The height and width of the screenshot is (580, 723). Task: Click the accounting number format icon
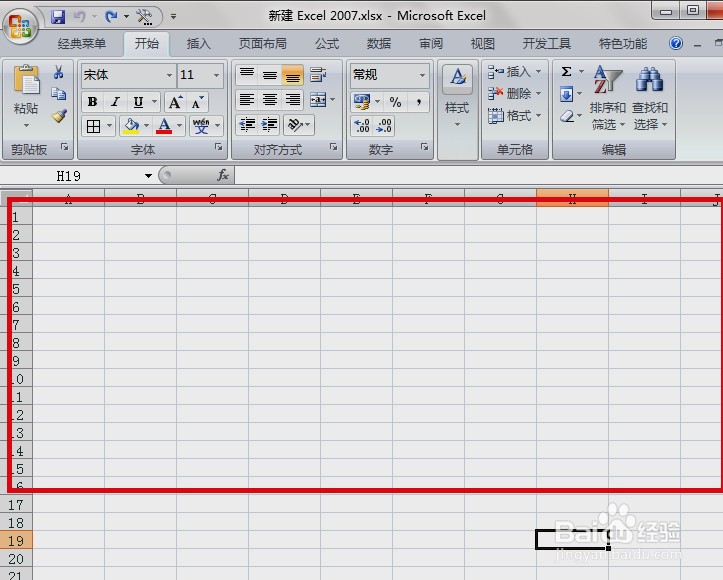(x=362, y=102)
